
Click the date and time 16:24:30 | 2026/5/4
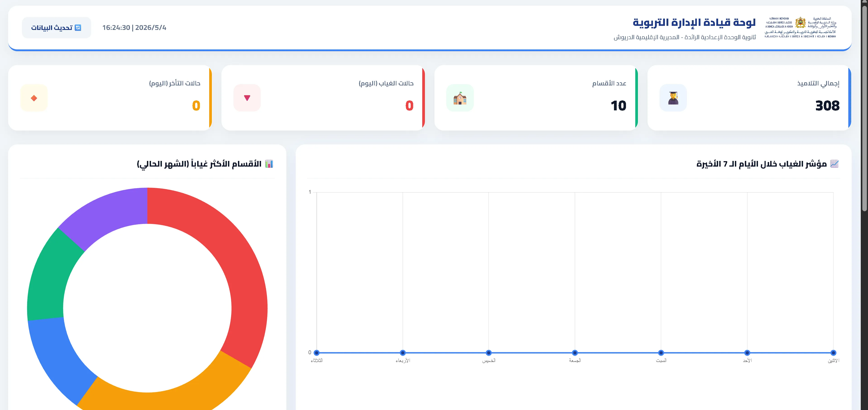134,28
